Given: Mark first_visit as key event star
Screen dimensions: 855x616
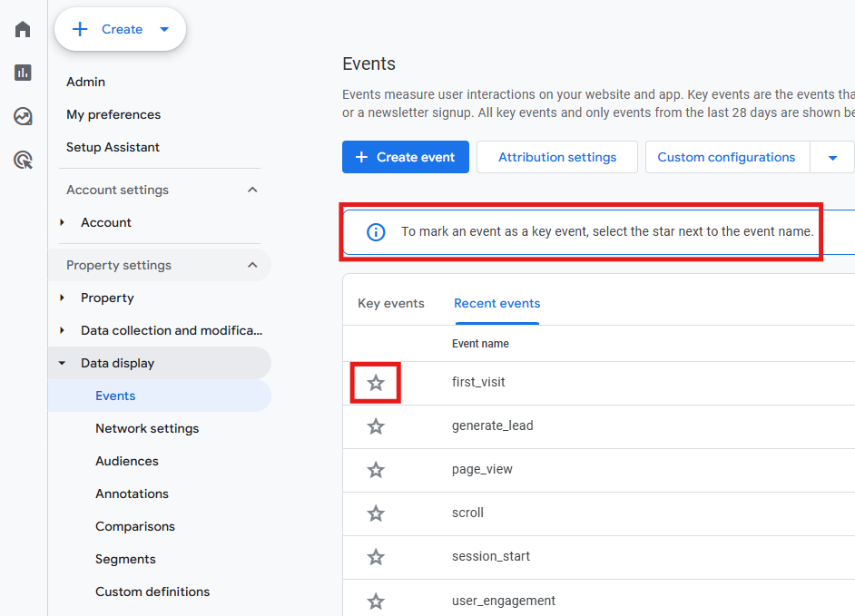Looking at the screenshot, I should (x=376, y=383).
